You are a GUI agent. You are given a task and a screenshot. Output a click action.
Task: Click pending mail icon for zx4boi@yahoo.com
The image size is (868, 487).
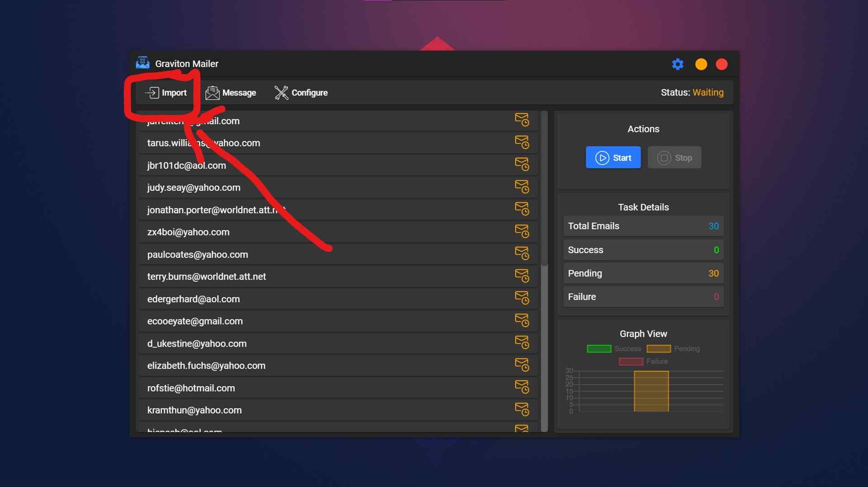522,231
